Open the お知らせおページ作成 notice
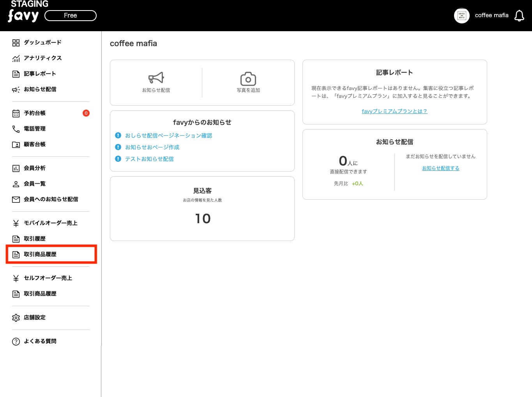This screenshot has height=397, width=532. tap(152, 147)
